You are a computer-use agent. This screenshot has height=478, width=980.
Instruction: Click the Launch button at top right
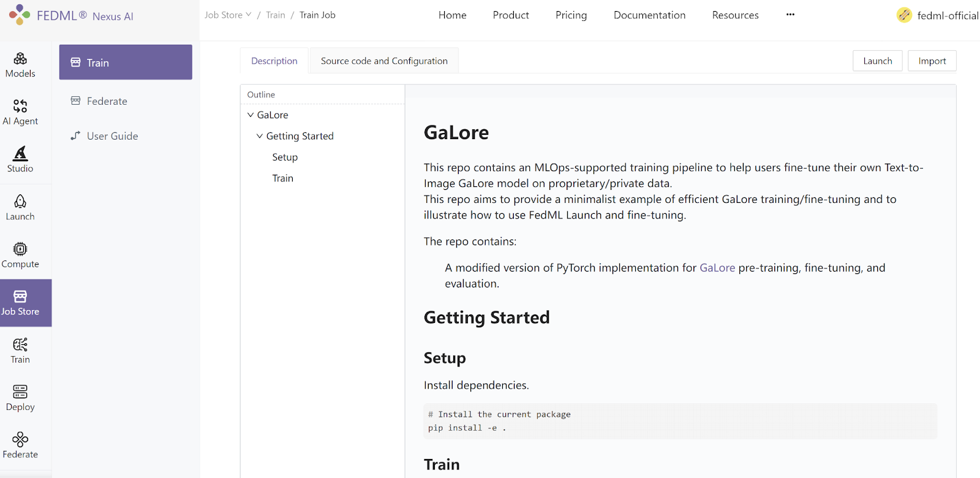878,61
